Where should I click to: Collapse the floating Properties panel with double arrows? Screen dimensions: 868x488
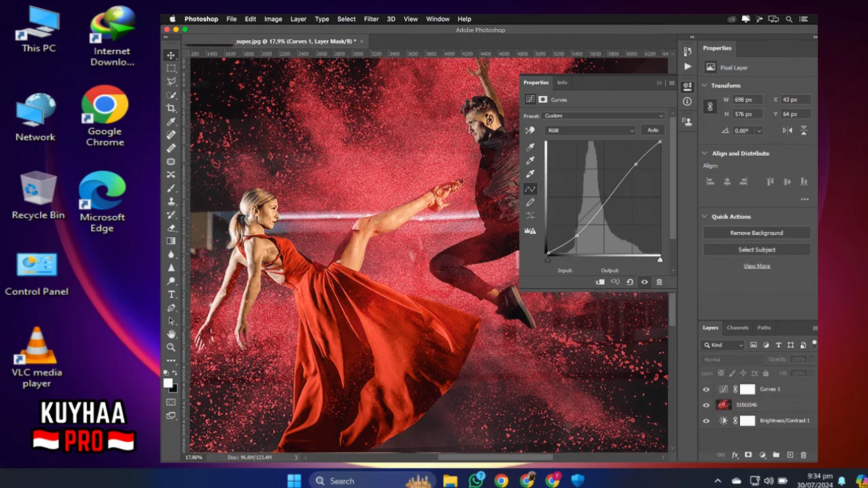coord(659,83)
